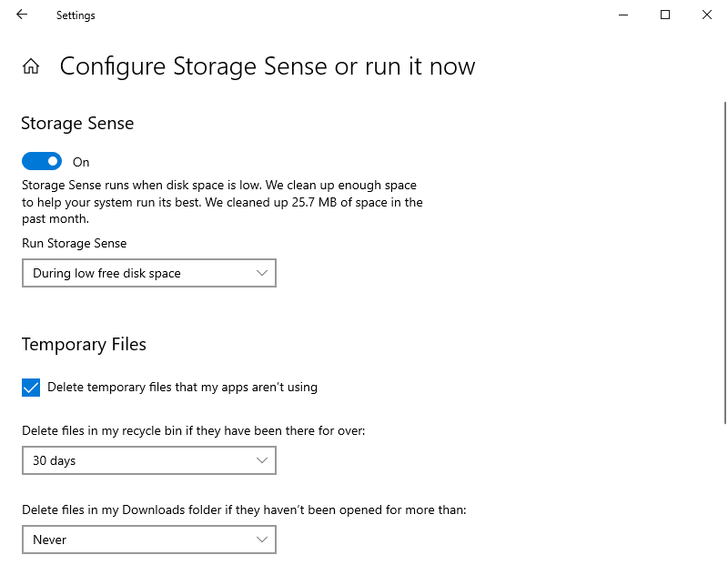Image resolution: width=728 pixels, height=575 pixels.
Task: Click the Configure Storage Sense page heading
Action: (268, 66)
